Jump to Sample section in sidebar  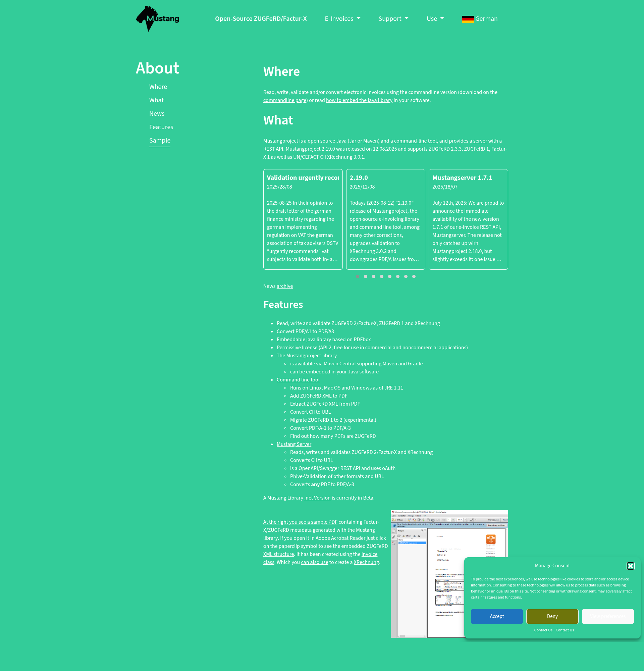(x=160, y=140)
